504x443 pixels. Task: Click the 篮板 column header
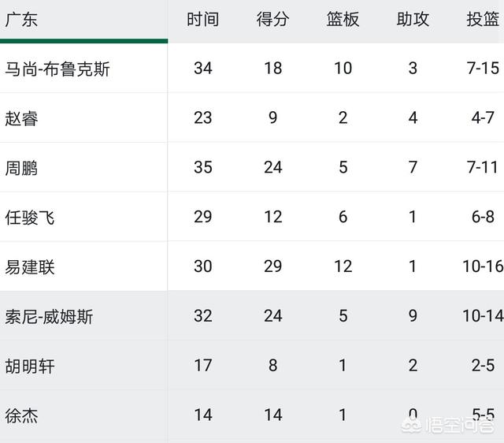343,19
